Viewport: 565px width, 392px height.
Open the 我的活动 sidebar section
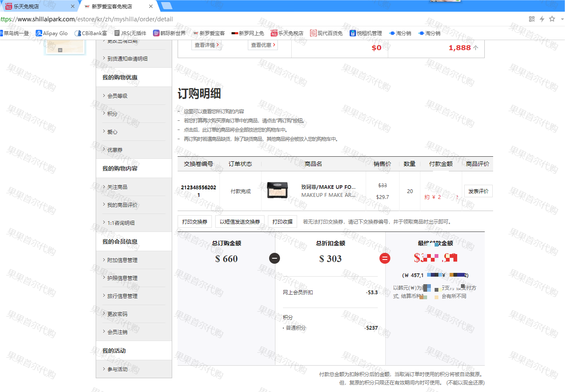pos(114,351)
